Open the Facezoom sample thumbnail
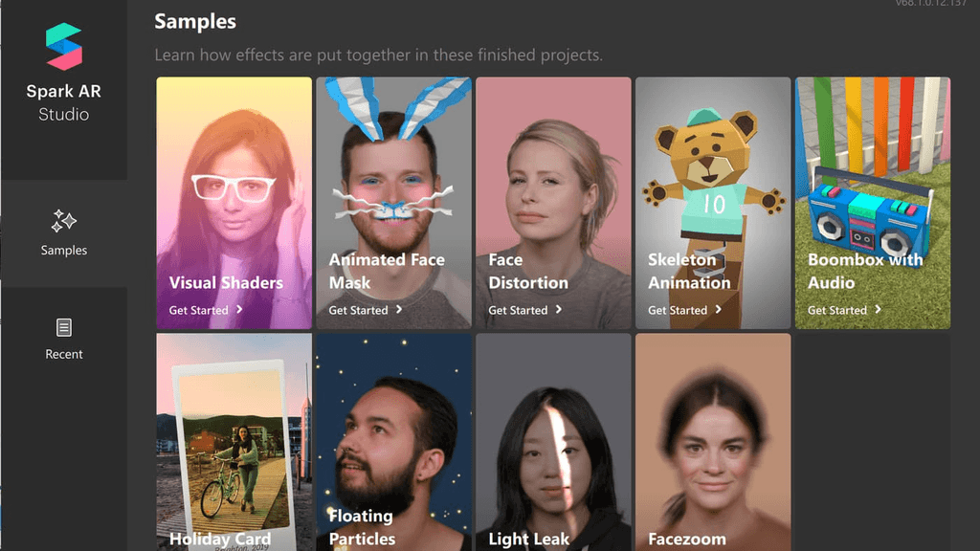Screen dimensions: 980x551 pos(713,442)
